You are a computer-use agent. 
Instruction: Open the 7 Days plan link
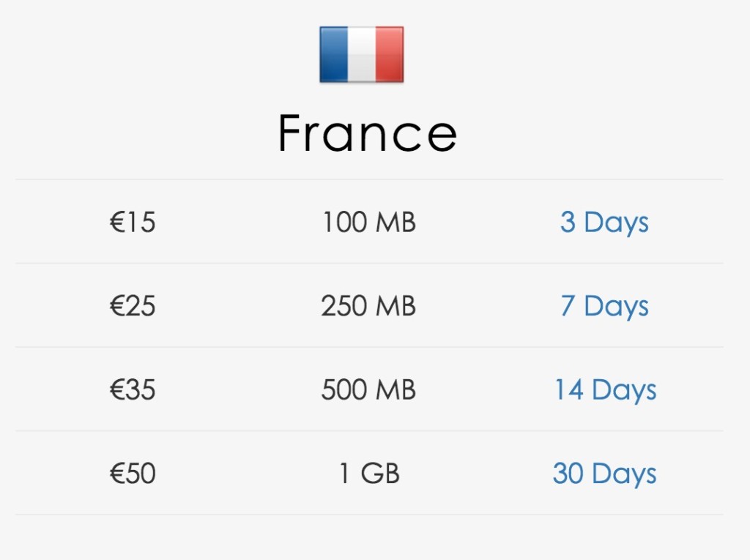click(604, 306)
